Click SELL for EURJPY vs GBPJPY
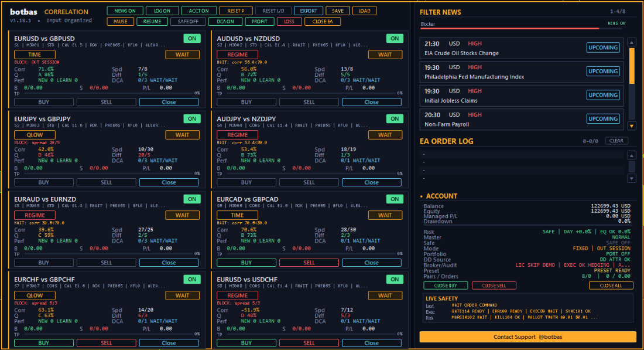 pyautogui.click(x=107, y=182)
